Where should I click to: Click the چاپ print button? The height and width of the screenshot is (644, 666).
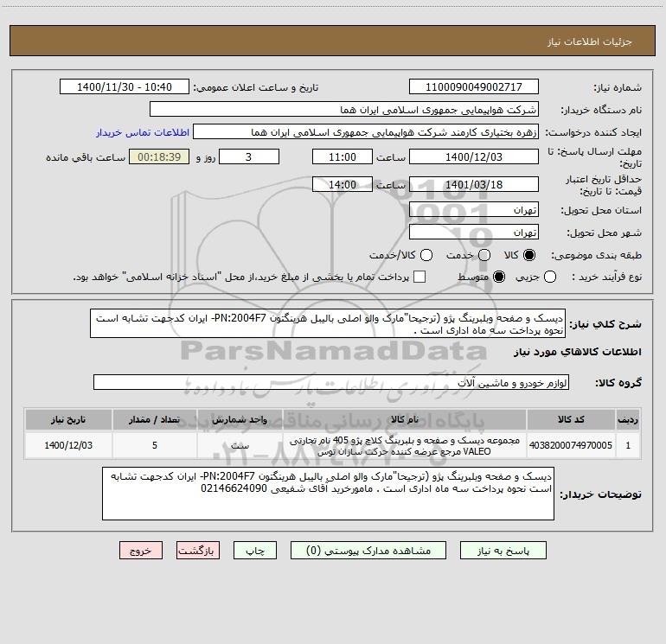[255, 551]
